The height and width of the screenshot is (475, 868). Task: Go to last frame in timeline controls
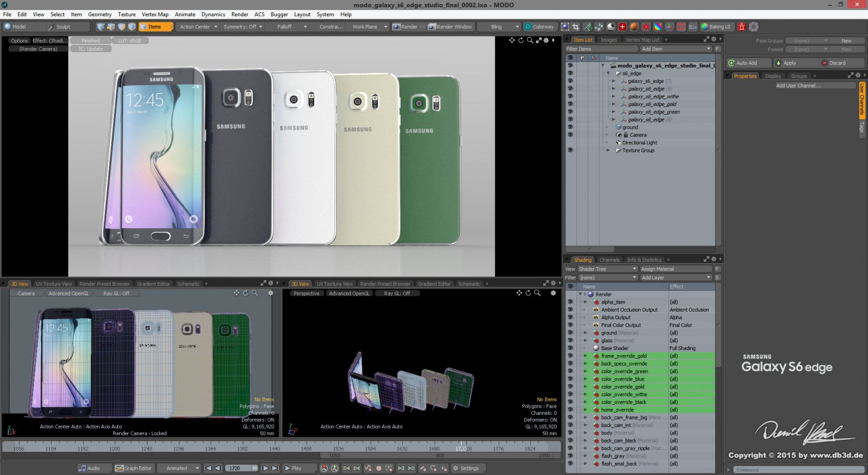coord(275,468)
